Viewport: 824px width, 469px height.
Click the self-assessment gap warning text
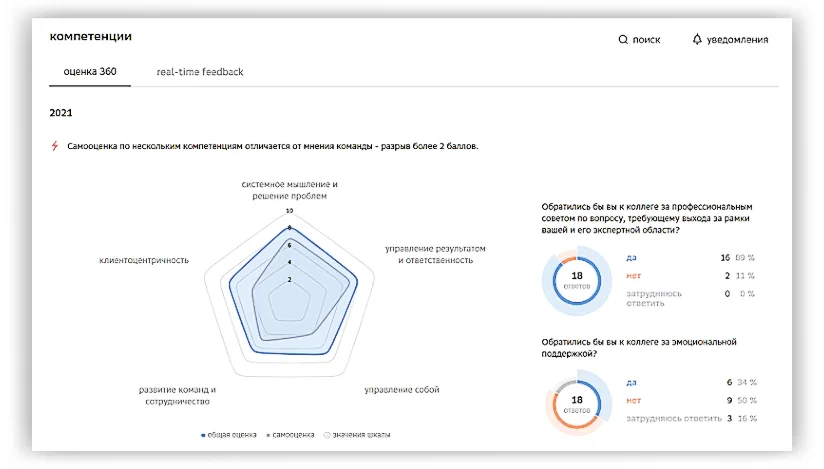pos(273,146)
